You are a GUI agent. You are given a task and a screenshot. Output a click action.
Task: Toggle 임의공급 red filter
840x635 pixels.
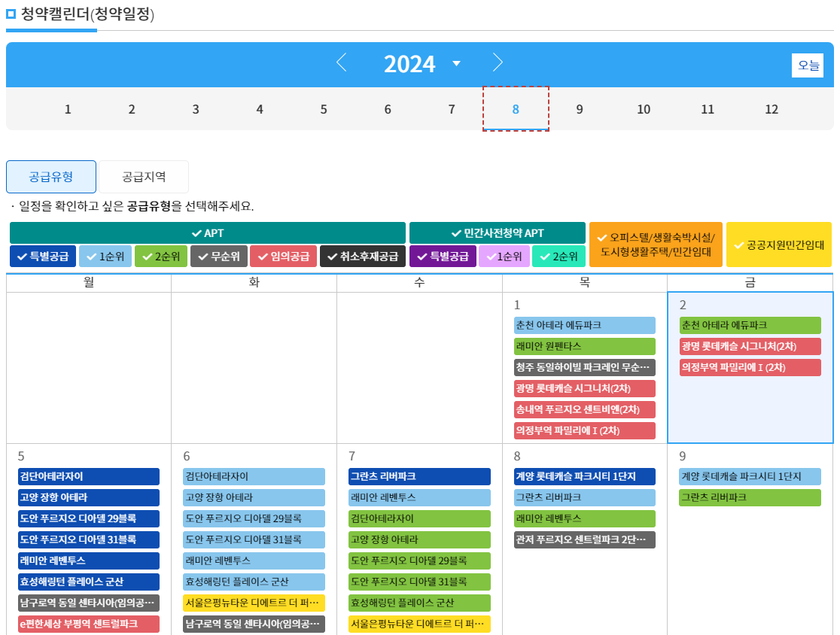pos(284,257)
